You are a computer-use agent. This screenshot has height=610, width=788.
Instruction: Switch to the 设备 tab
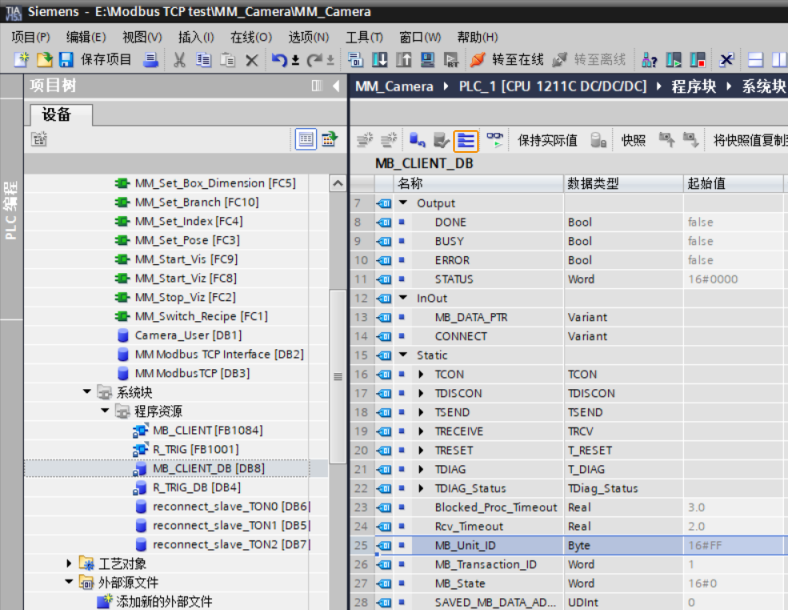pyautogui.click(x=57, y=114)
